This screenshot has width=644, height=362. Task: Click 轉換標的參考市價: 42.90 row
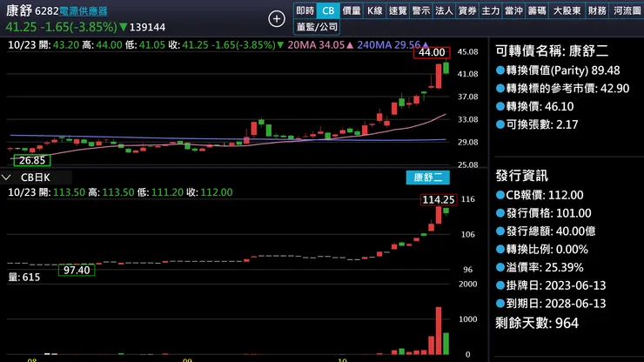point(563,89)
